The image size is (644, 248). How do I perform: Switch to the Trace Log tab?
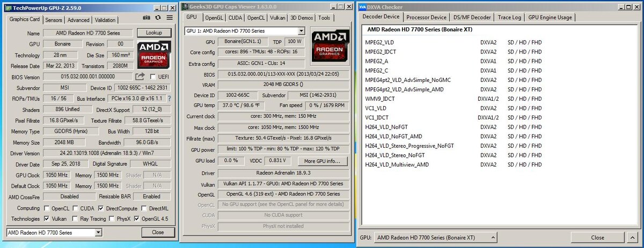(509, 17)
